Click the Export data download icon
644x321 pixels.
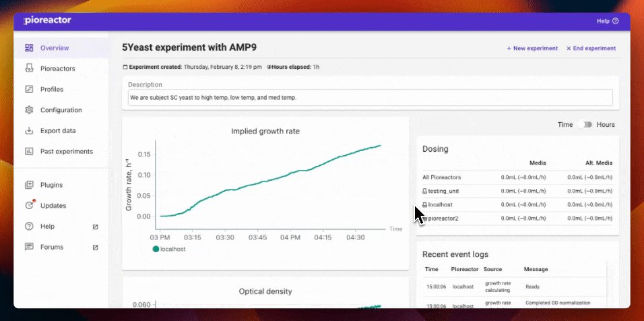[29, 131]
